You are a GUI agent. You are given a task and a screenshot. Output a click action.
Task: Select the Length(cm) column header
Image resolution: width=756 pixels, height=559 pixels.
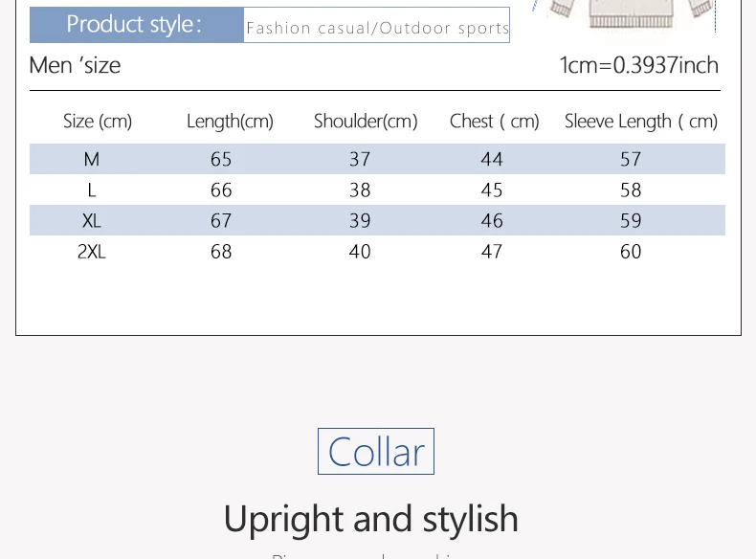point(230,121)
